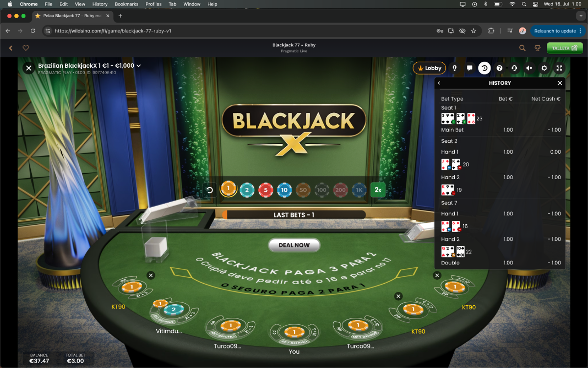The width and height of the screenshot is (588, 368).
Task: Unmute the game sound
Action: (529, 68)
